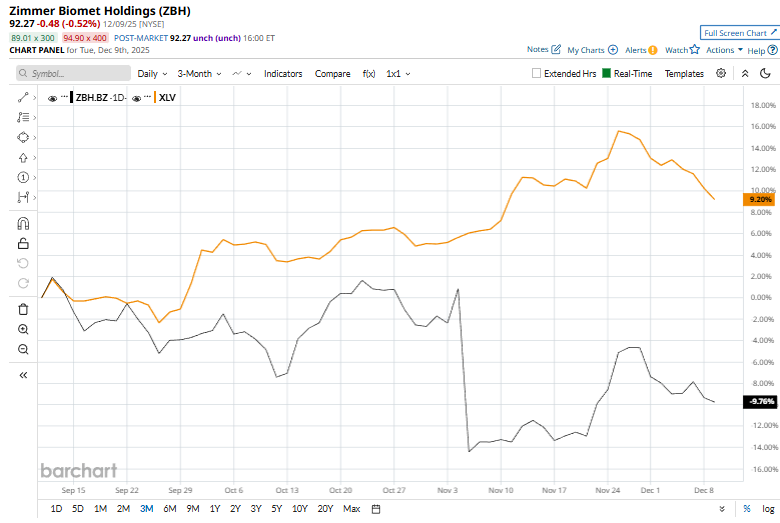Screen dimensions: 780x523
Task: Select the 1D time range
Action: pyautogui.click(x=56, y=509)
